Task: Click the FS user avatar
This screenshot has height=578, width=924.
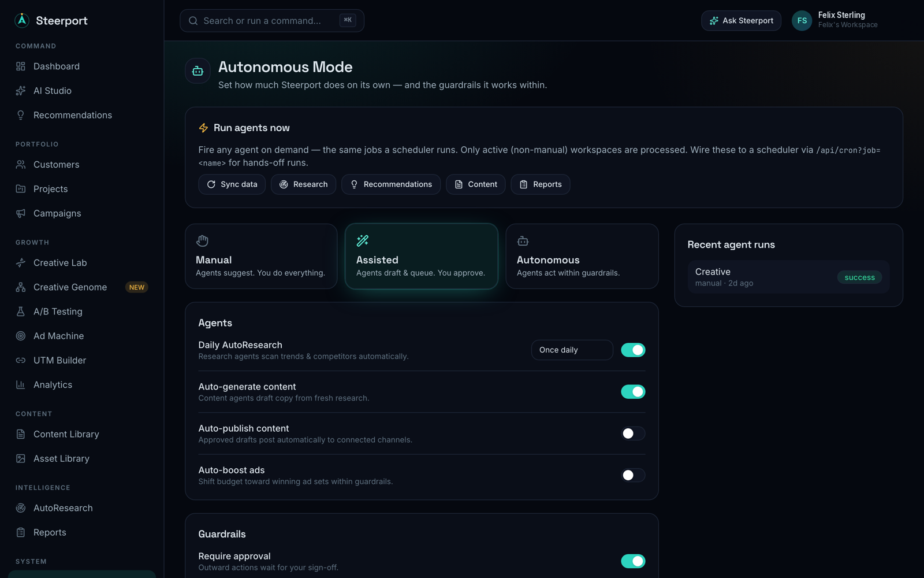Action: (x=802, y=20)
